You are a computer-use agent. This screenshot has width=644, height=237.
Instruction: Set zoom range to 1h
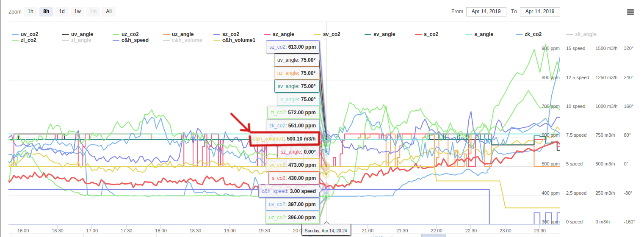tap(30, 11)
